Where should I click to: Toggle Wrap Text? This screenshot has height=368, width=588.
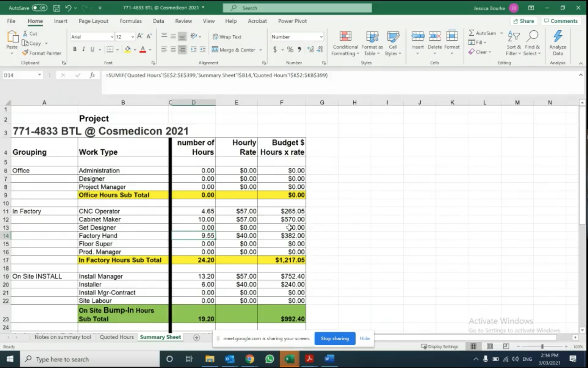227,37
